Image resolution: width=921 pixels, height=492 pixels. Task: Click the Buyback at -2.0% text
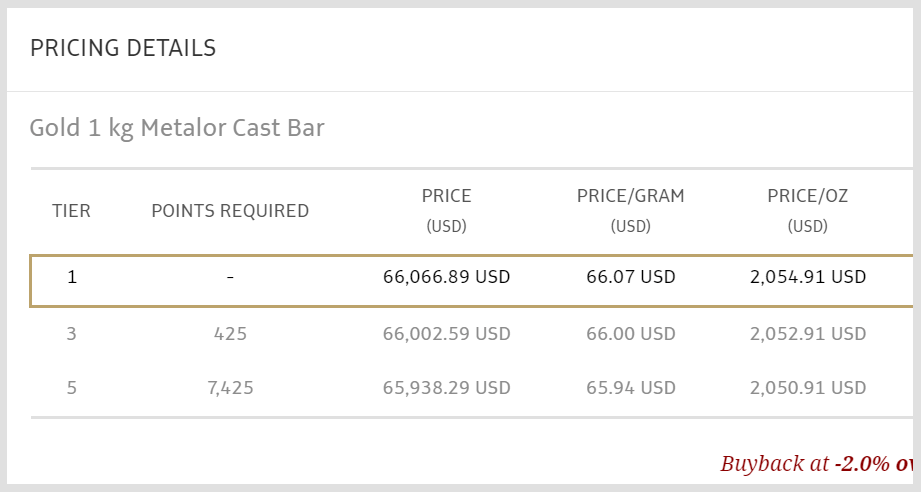pos(805,464)
